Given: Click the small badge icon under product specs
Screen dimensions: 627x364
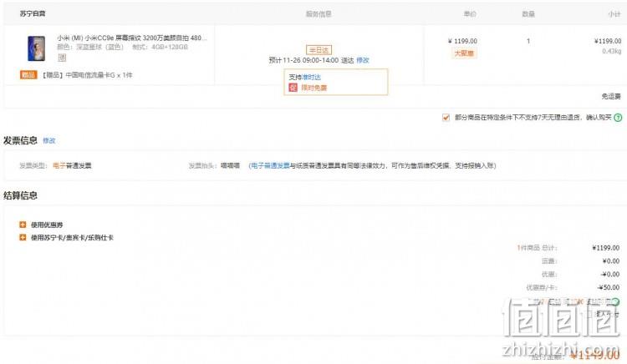Looking at the screenshot, I should pyautogui.click(x=62, y=58).
